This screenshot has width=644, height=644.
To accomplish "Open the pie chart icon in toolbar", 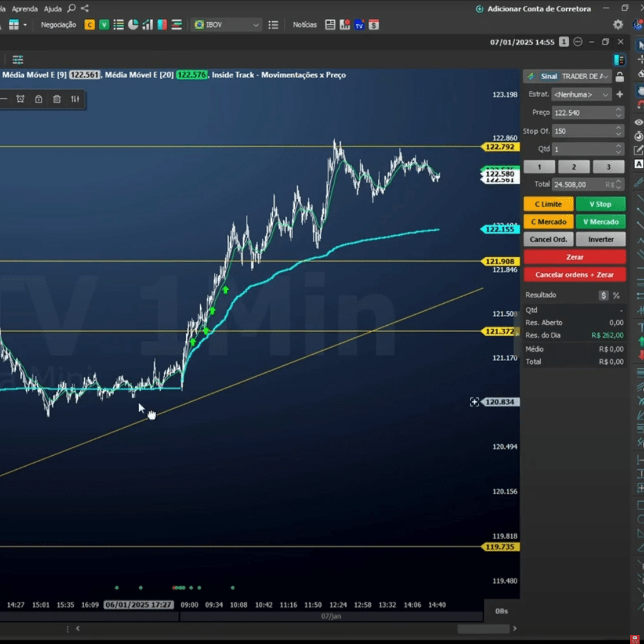I will point(133,25).
